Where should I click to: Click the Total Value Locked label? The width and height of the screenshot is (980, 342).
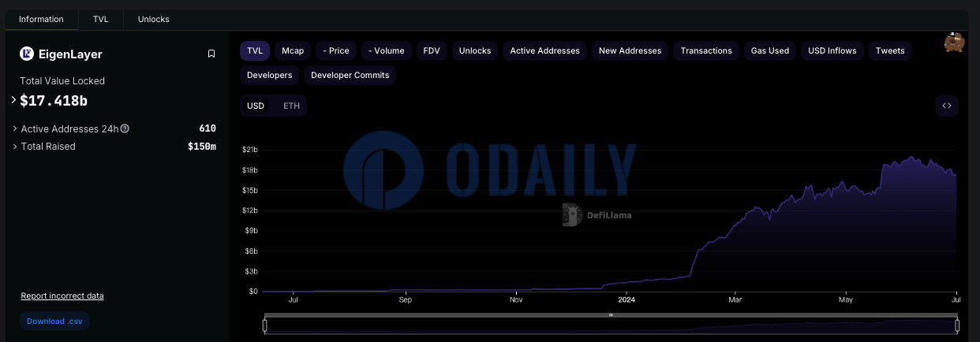point(62,81)
